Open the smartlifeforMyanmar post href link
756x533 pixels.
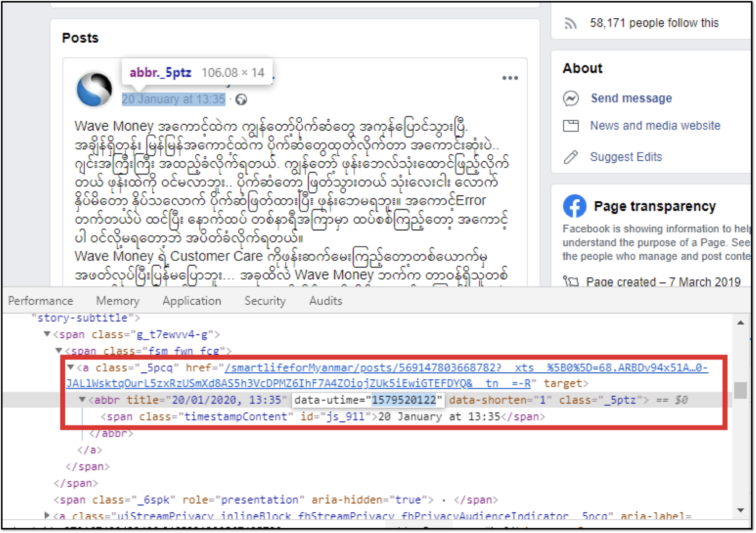387,375
